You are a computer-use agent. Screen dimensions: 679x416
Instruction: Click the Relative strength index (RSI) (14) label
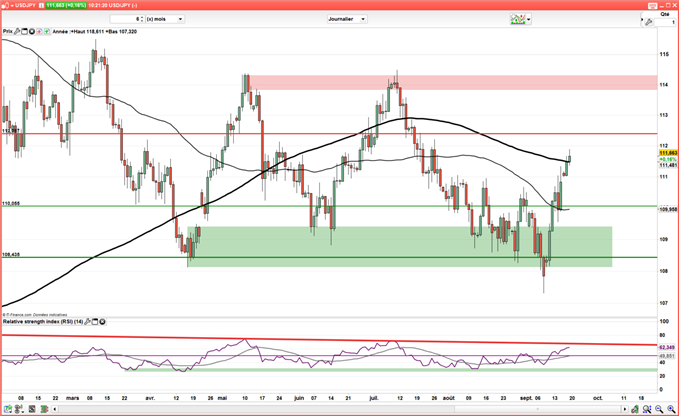43,322
